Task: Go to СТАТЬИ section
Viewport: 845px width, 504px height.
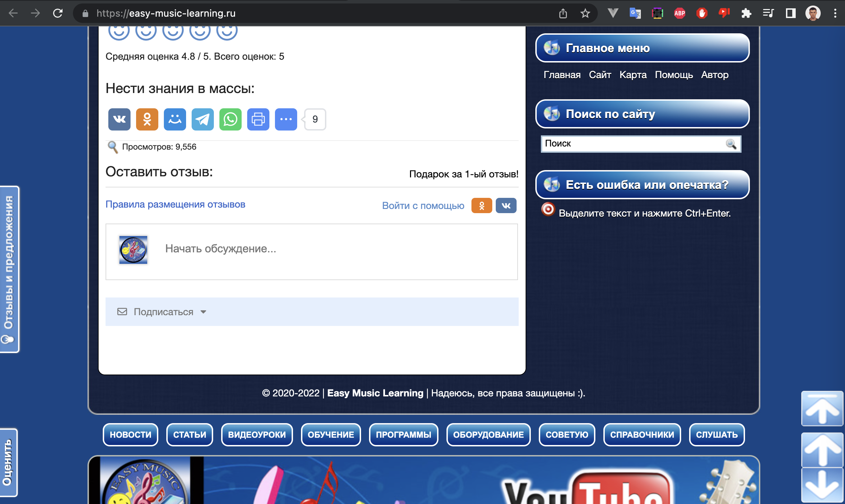Action: coord(190,435)
